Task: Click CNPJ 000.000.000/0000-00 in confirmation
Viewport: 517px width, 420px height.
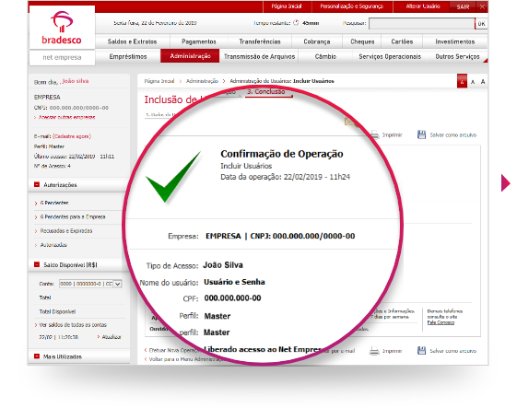Action: [x=302, y=236]
